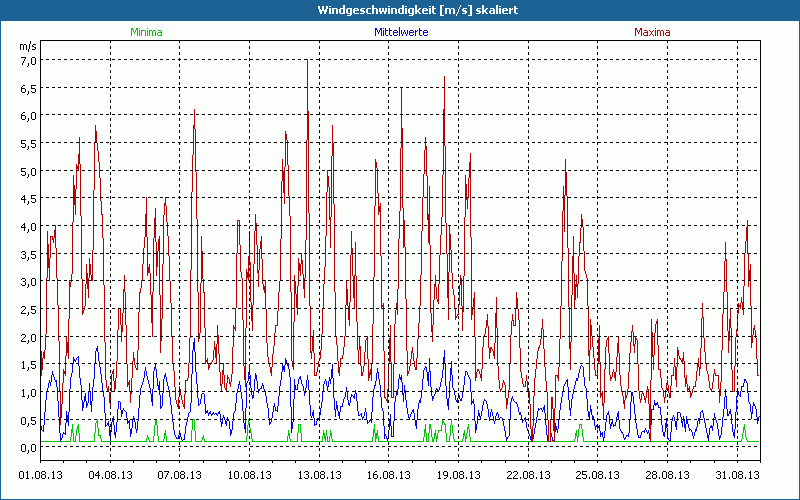
Task: Click the 5,5 y-axis value
Action: tap(27, 143)
